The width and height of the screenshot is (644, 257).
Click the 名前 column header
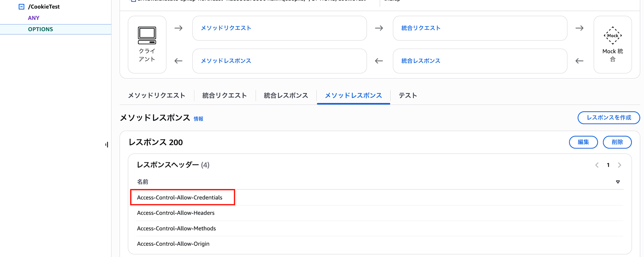[x=143, y=182]
